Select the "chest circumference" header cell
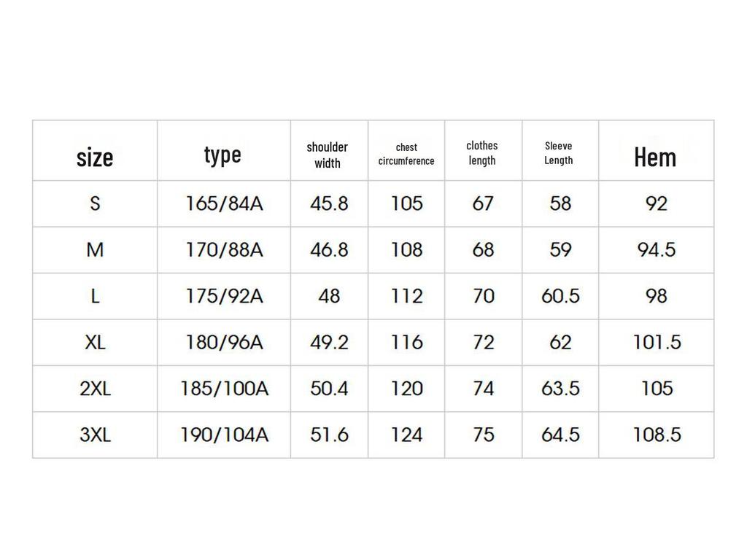 [x=406, y=155]
